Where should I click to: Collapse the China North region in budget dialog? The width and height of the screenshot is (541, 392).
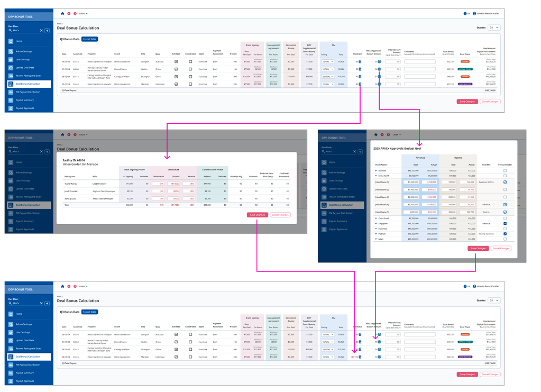[x=375, y=176]
